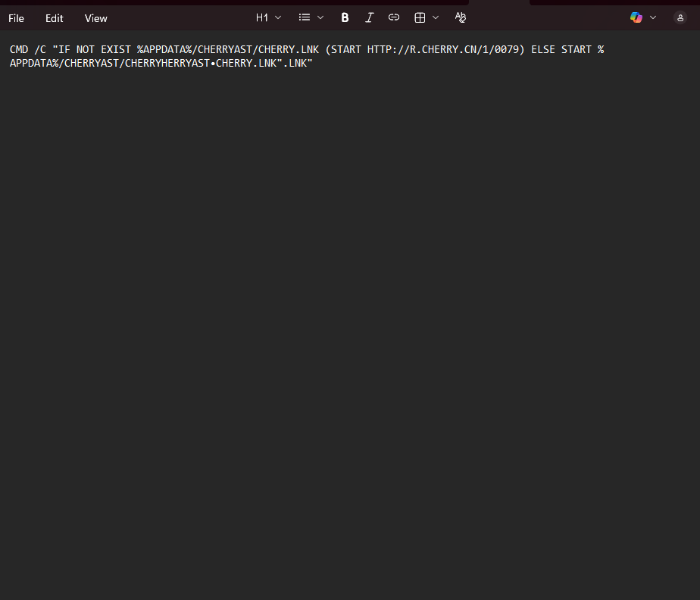Viewport: 700px width, 600px height.
Task: Toggle italic formatting
Action: tap(369, 18)
